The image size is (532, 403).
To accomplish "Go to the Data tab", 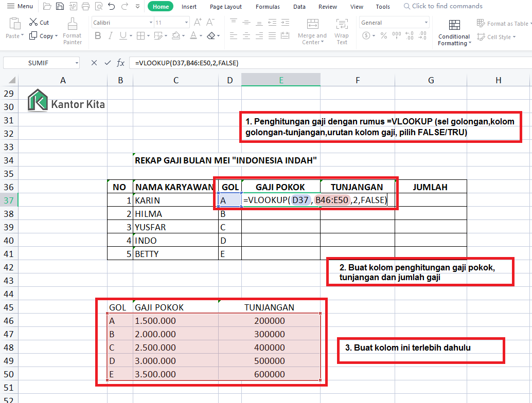I will pos(299,7).
